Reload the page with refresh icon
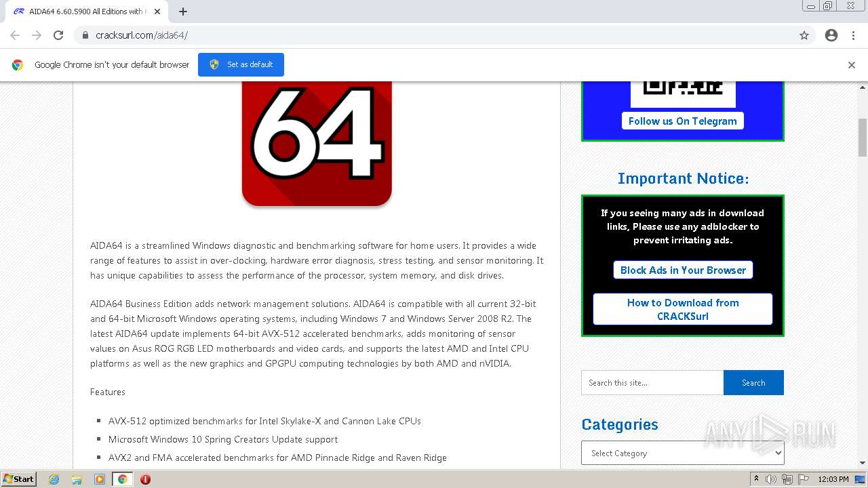The width and height of the screenshot is (868, 488). (x=58, y=35)
